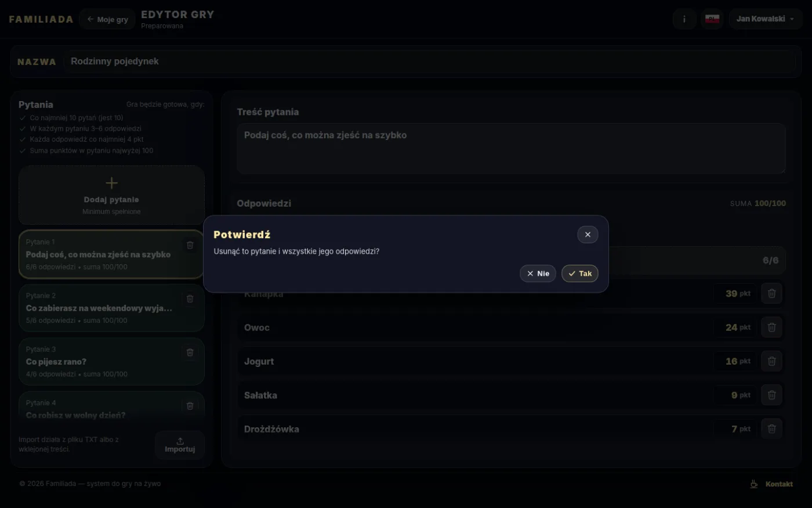This screenshot has height=508, width=812.
Task: Expand the Jan Kowalski user menu
Action: pyautogui.click(x=766, y=19)
